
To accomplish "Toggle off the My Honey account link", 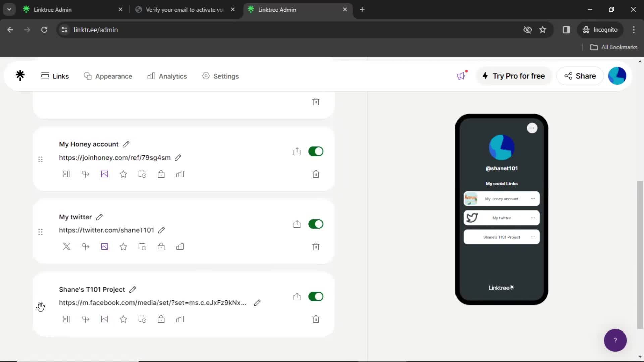I will 316,152.
